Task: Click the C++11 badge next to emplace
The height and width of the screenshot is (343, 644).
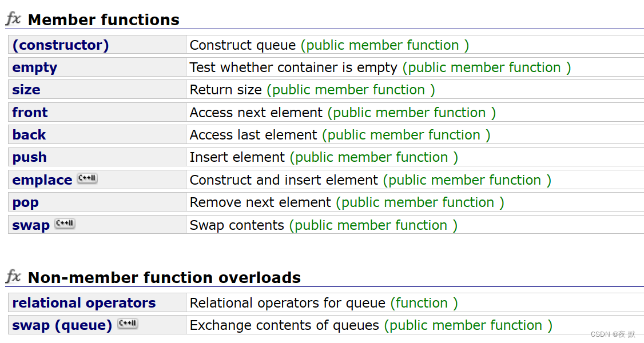Action: coord(87,178)
